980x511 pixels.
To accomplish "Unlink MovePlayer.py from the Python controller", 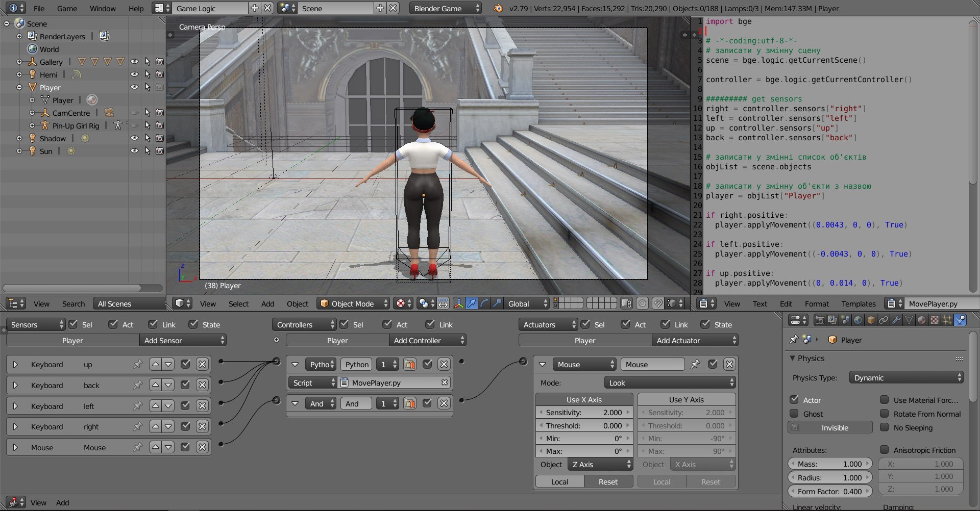I will tap(444, 382).
